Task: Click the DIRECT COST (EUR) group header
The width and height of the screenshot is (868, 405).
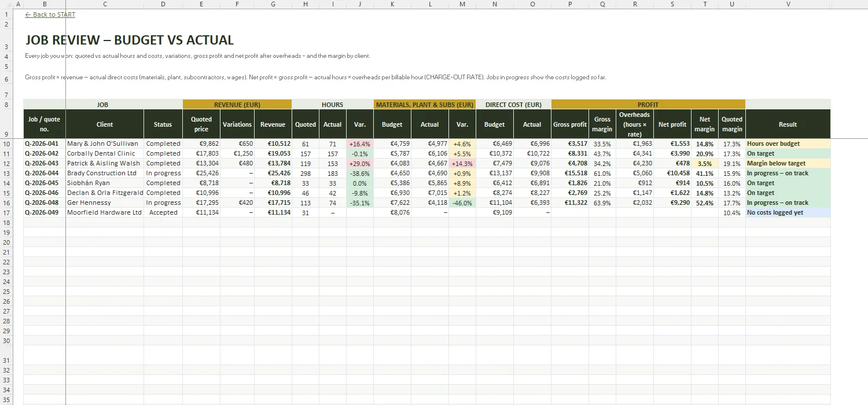Action: click(513, 104)
